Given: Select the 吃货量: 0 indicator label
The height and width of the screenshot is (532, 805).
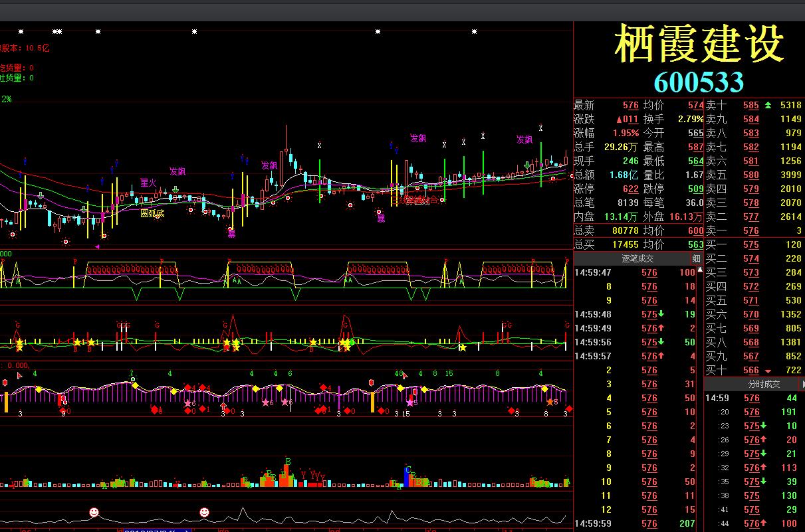Looking at the screenshot, I should [x=17, y=68].
